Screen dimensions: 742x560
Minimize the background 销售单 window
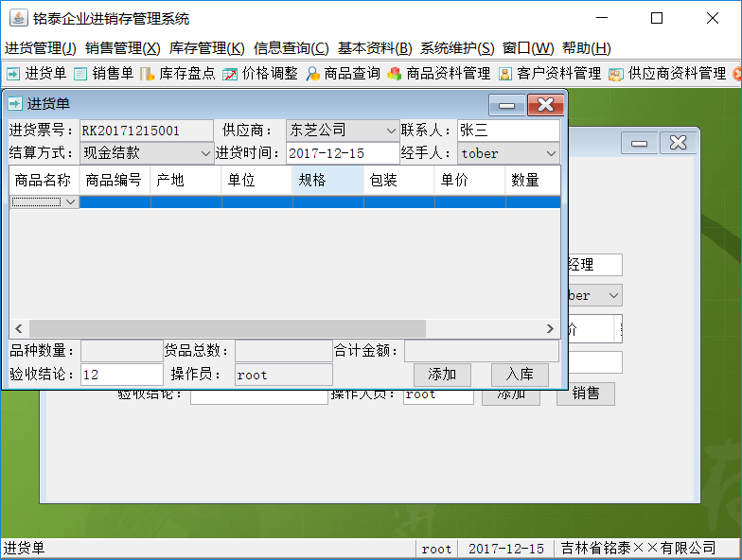click(x=639, y=143)
